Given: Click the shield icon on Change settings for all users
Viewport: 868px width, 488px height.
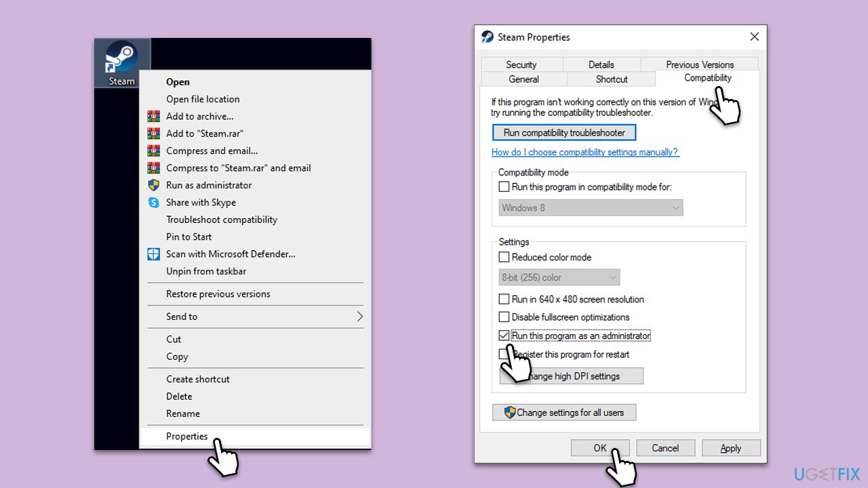Looking at the screenshot, I should 510,412.
